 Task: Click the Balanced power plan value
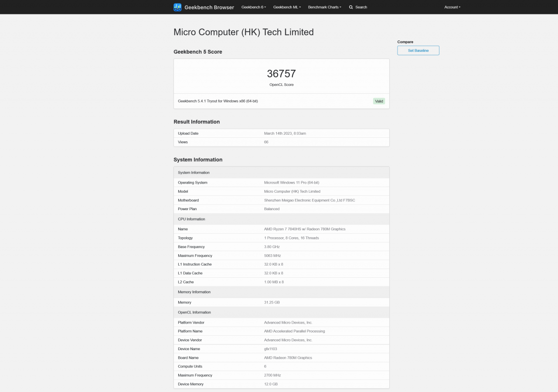[x=272, y=209]
